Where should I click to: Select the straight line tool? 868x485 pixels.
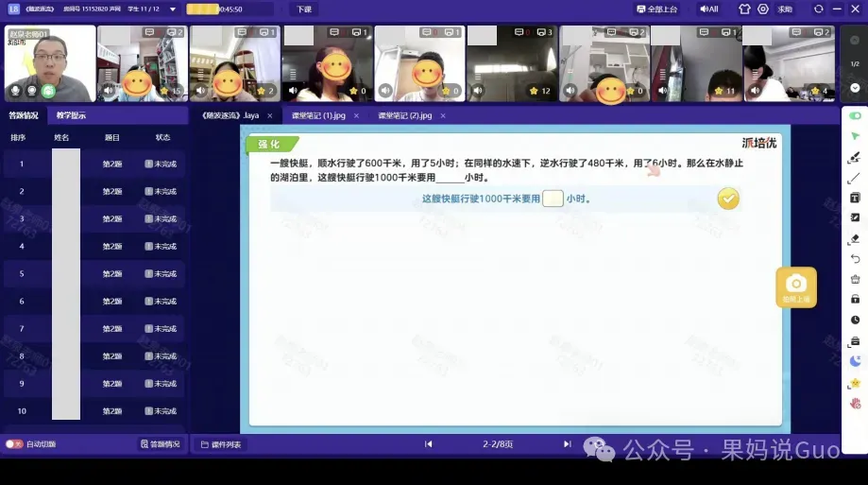point(854,178)
